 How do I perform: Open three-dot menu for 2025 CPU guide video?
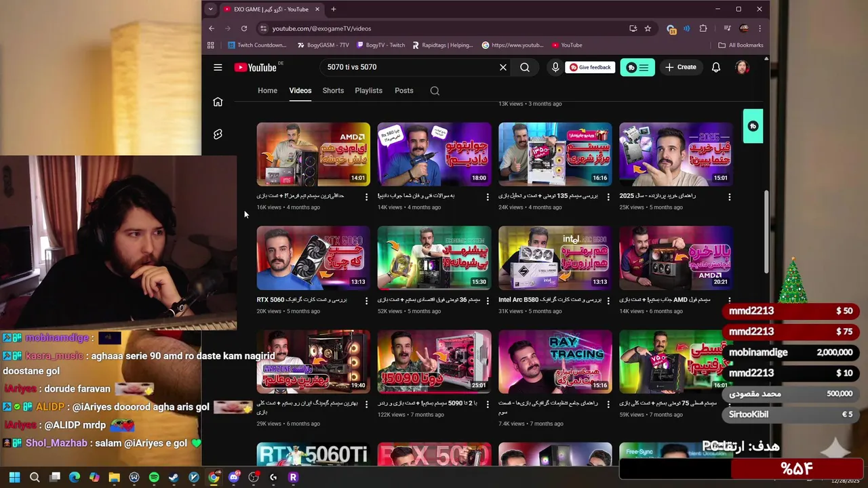coord(729,197)
